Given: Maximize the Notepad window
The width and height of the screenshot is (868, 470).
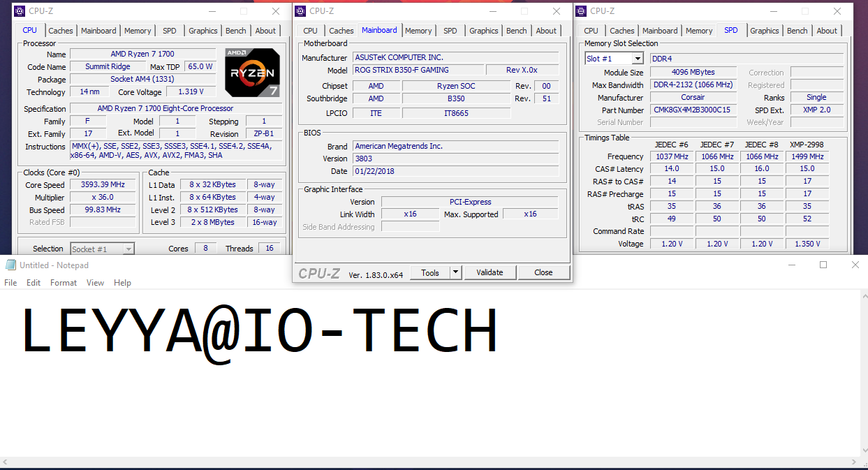Looking at the screenshot, I should pos(823,265).
